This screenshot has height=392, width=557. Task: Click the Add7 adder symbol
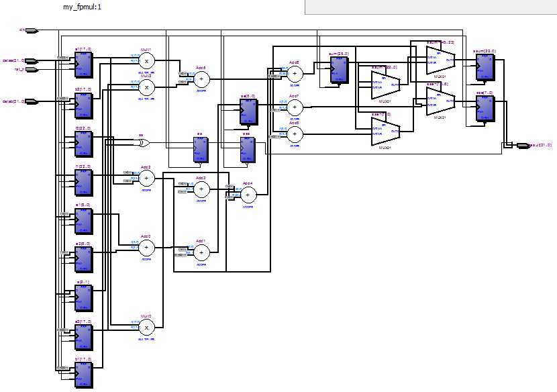295,107
